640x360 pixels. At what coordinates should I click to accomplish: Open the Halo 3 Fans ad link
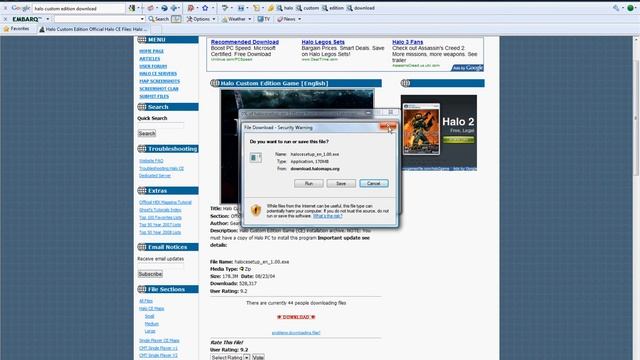tap(407, 42)
